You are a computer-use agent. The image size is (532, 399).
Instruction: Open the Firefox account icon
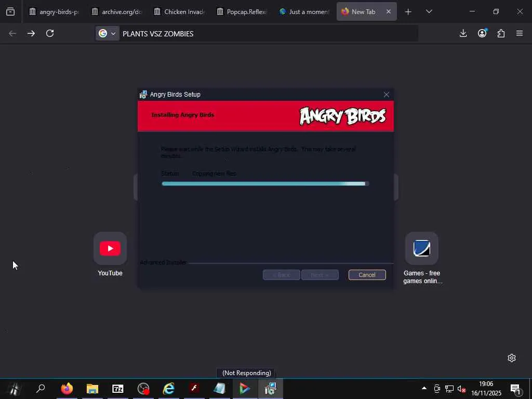(x=482, y=33)
